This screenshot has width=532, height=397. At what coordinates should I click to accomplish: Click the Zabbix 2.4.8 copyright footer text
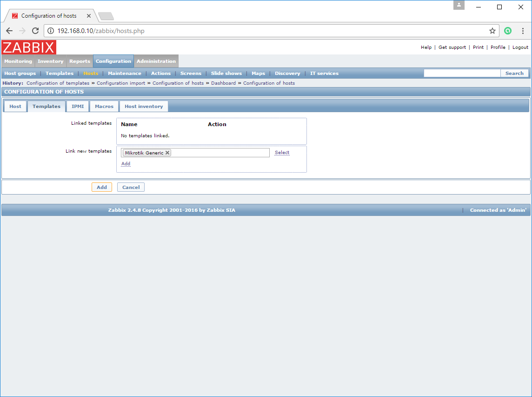pos(172,210)
